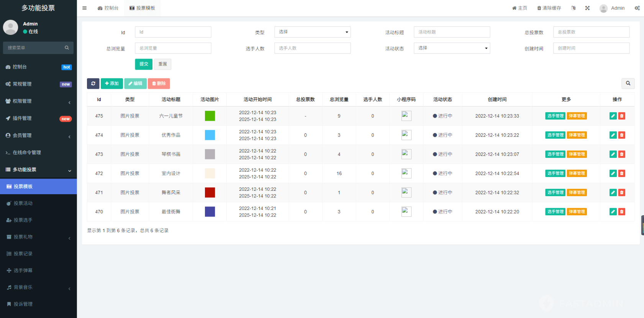Edit row 472 with pencil icon
Image resolution: width=644 pixels, height=318 pixels.
[613, 174]
